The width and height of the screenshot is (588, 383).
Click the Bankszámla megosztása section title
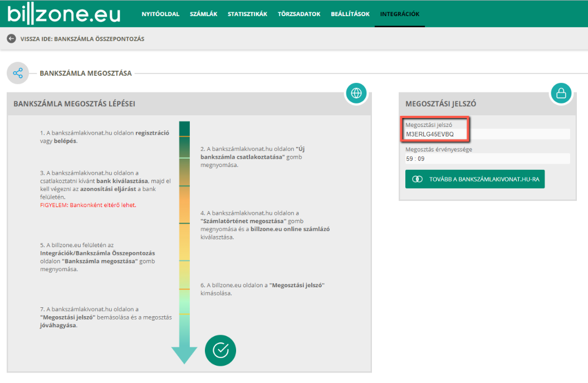coord(86,73)
